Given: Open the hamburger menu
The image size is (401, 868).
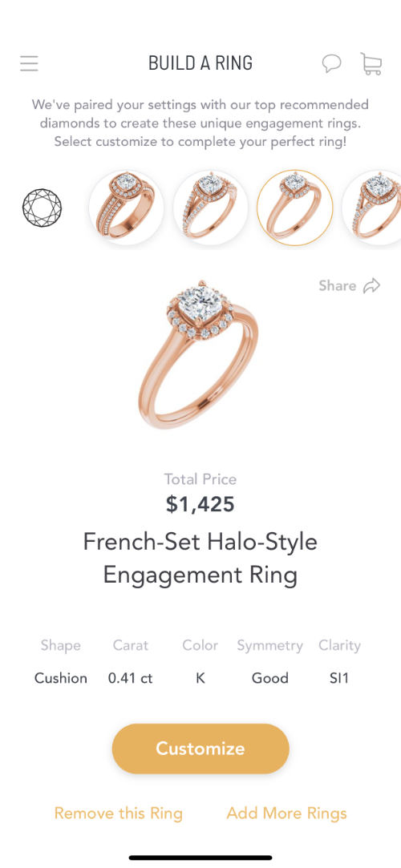Looking at the screenshot, I should coord(29,63).
